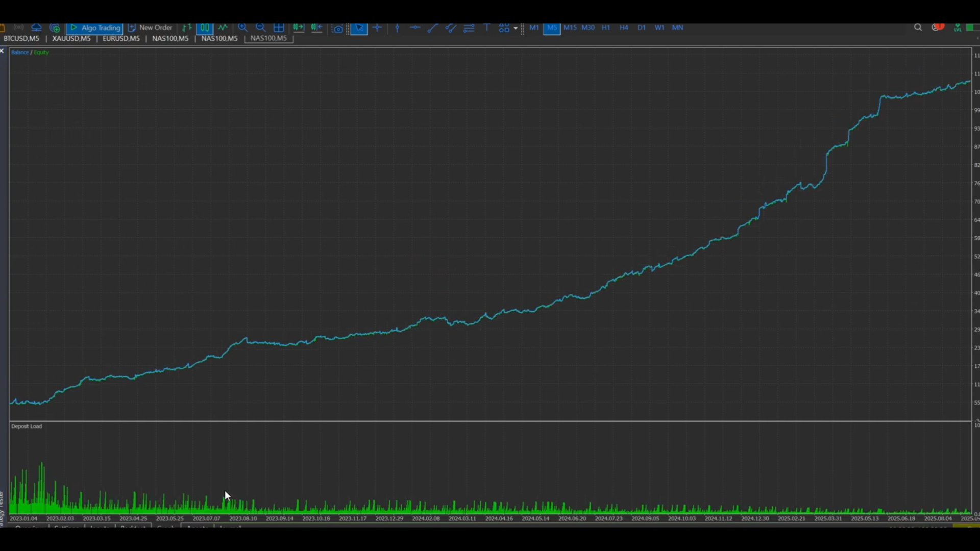Close the strategy tester panel
This screenshot has width=980, height=551.
pos(3,51)
